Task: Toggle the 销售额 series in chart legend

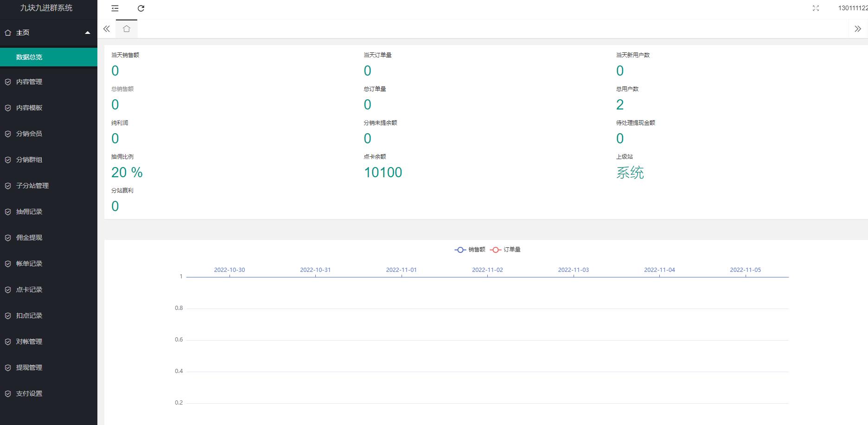Action: coord(470,250)
